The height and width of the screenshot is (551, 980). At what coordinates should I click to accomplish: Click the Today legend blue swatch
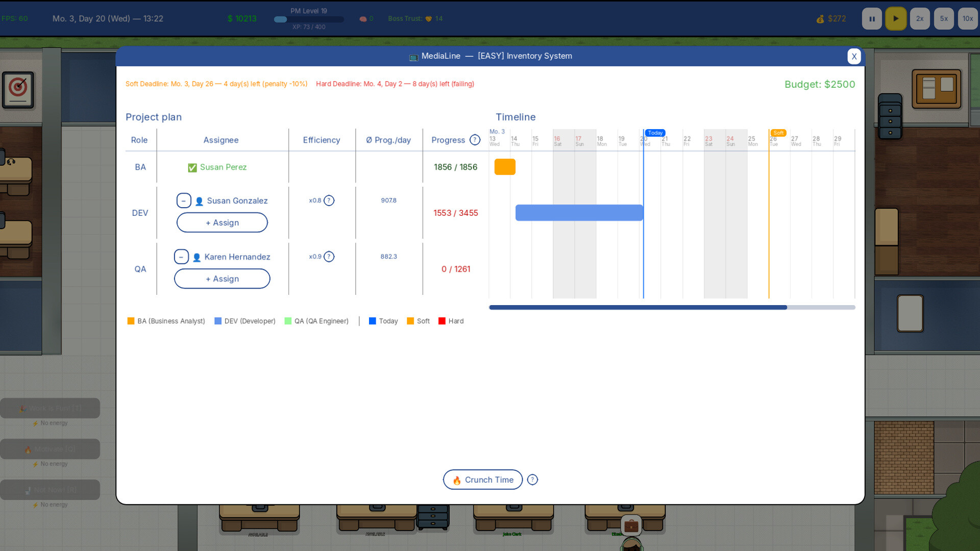tap(373, 321)
